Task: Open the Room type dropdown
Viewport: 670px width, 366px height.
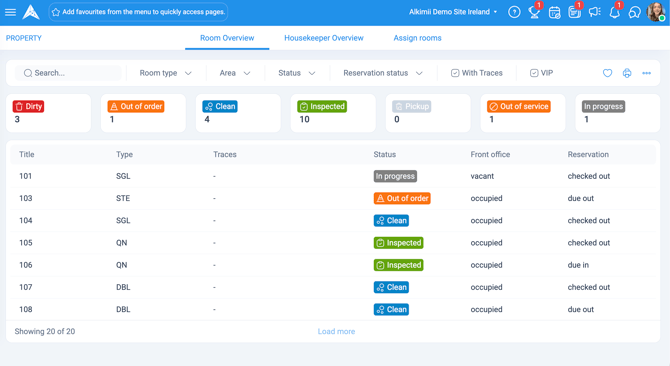Action: point(165,73)
